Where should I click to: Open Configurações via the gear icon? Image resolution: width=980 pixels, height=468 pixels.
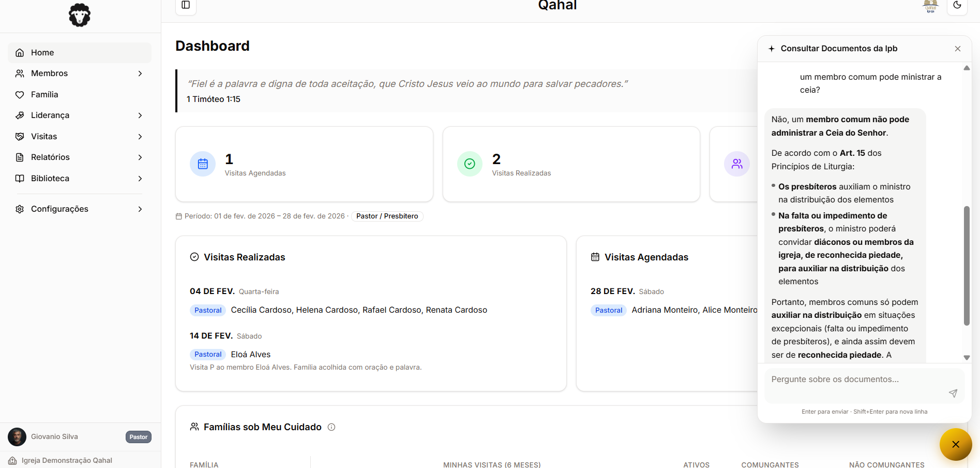click(x=19, y=209)
